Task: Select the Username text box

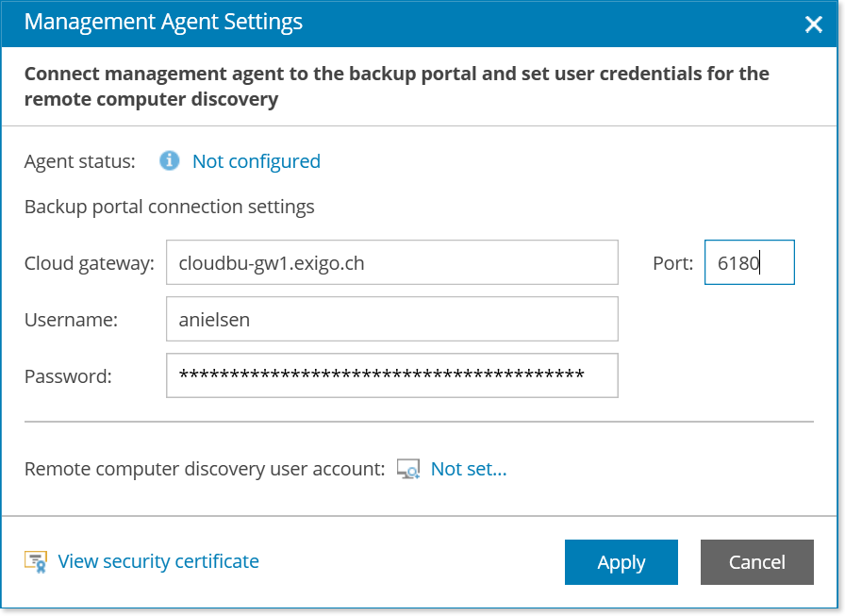Action: [x=391, y=319]
